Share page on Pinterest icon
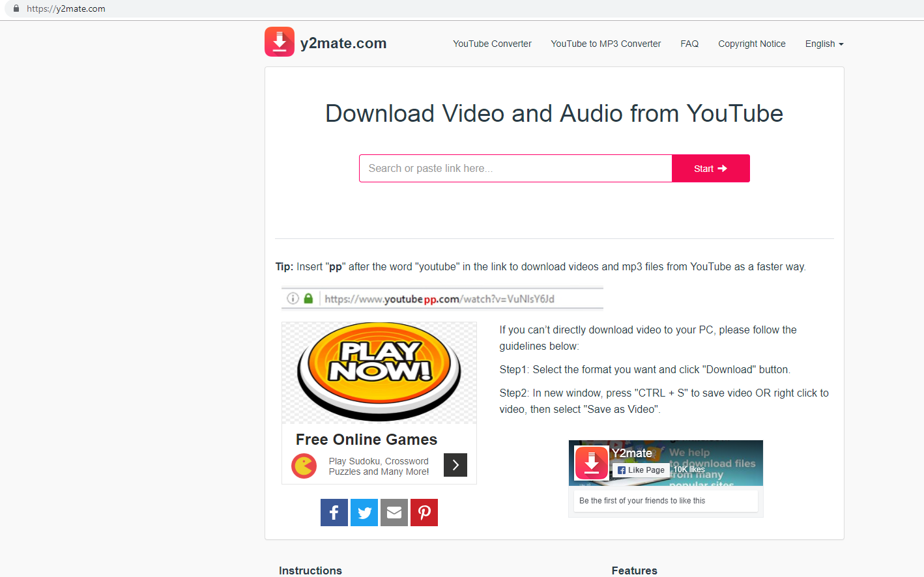The width and height of the screenshot is (924, 577). tap(424, 513)
